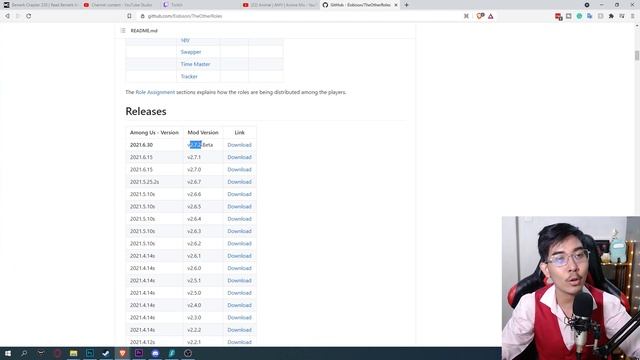Open Windows taskbar search
Image resolution: width=640 pixels, height=360 pixels.
[x=24, y=353]
